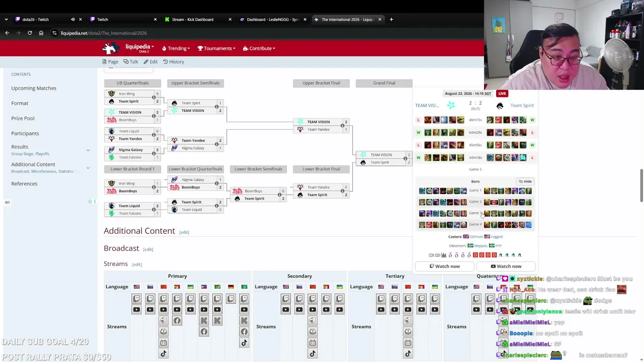Viewport: 644px width, 362px height.
Task: Click YouTube icon in Primary English stream column
Action: [136, 310]
